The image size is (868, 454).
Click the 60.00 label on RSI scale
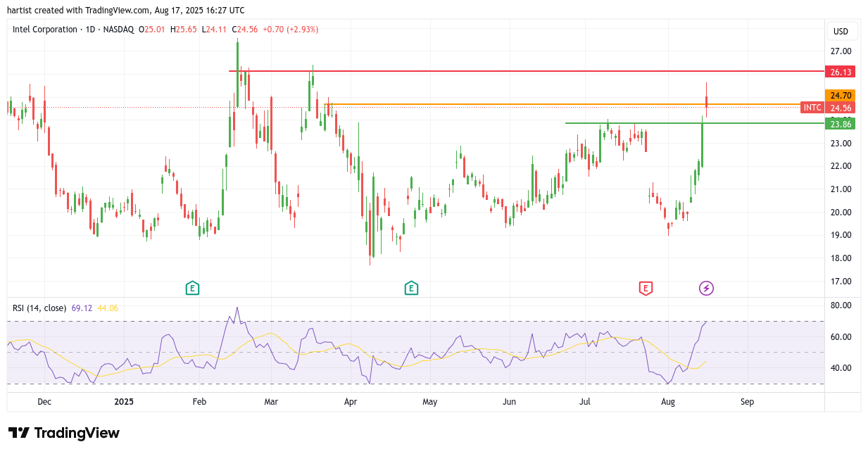[841, 337]
